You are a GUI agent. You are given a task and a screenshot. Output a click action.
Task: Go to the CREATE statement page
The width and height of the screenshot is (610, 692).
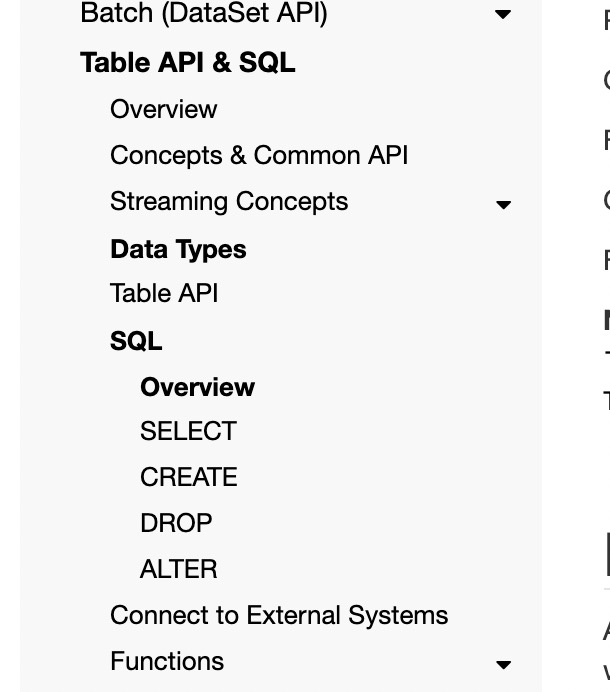coord(188,477)
